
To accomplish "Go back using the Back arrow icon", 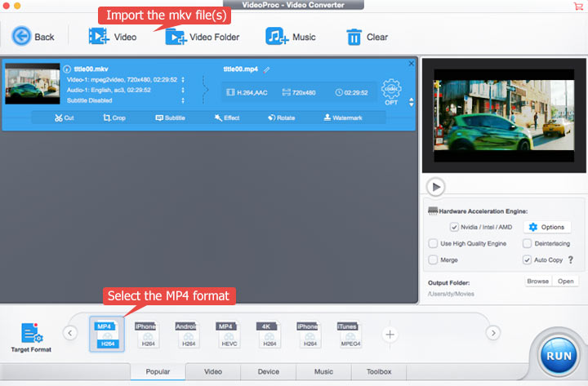I will [21, 37].
